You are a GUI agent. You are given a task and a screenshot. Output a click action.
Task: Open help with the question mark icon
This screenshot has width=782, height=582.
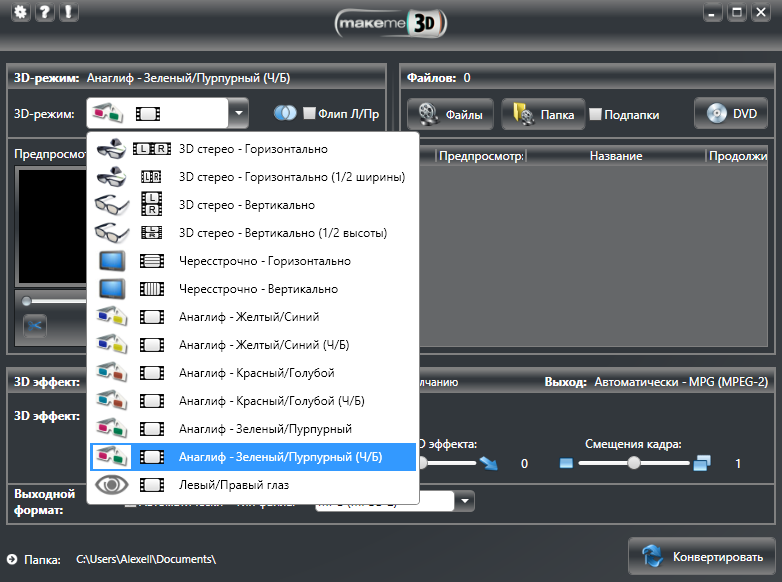(44, 12)
